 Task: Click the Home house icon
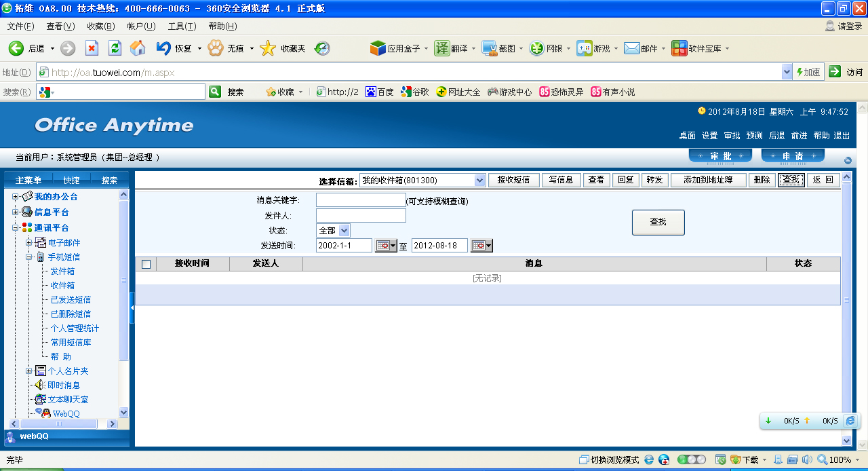(138, 48)
